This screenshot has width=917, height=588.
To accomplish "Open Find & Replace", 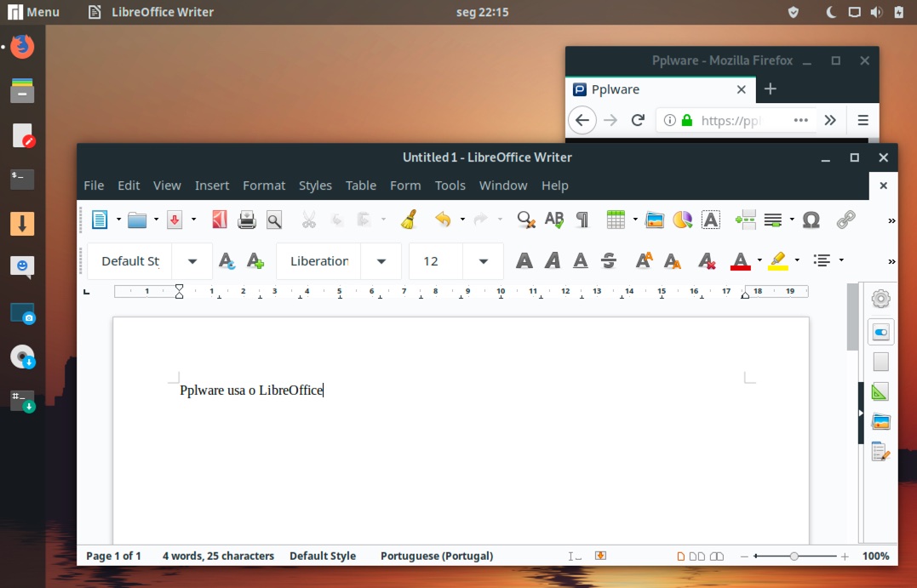I will (x=524, y=219).
